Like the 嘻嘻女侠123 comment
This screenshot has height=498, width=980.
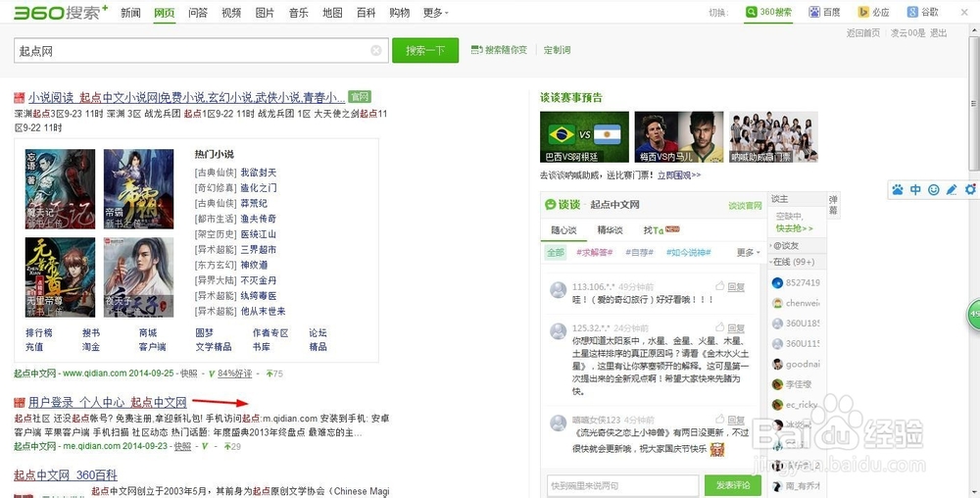720,420
